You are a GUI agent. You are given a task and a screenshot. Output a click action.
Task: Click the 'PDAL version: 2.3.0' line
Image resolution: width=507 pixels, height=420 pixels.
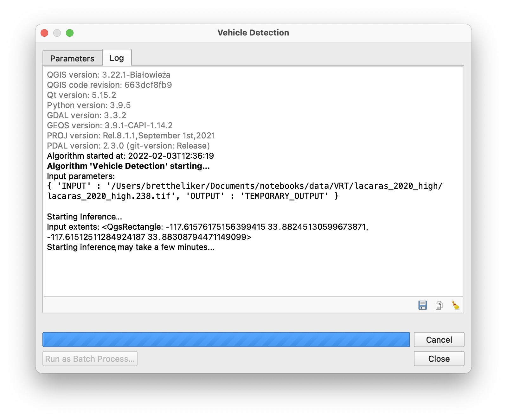pos(128,146)
